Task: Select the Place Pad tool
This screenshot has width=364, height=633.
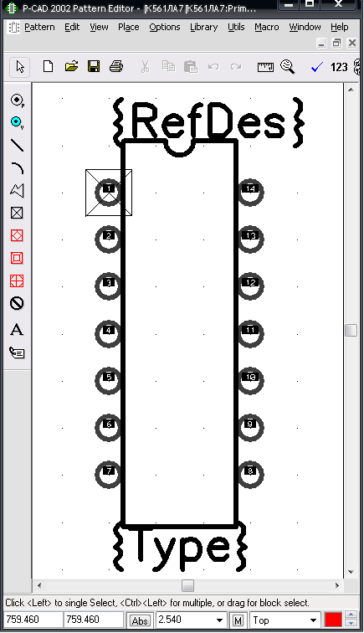Action: (17, 100)
